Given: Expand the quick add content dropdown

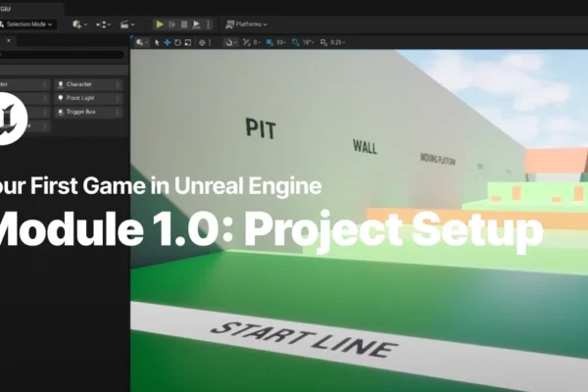Looking at the screenshot, I should click(80, 24).
